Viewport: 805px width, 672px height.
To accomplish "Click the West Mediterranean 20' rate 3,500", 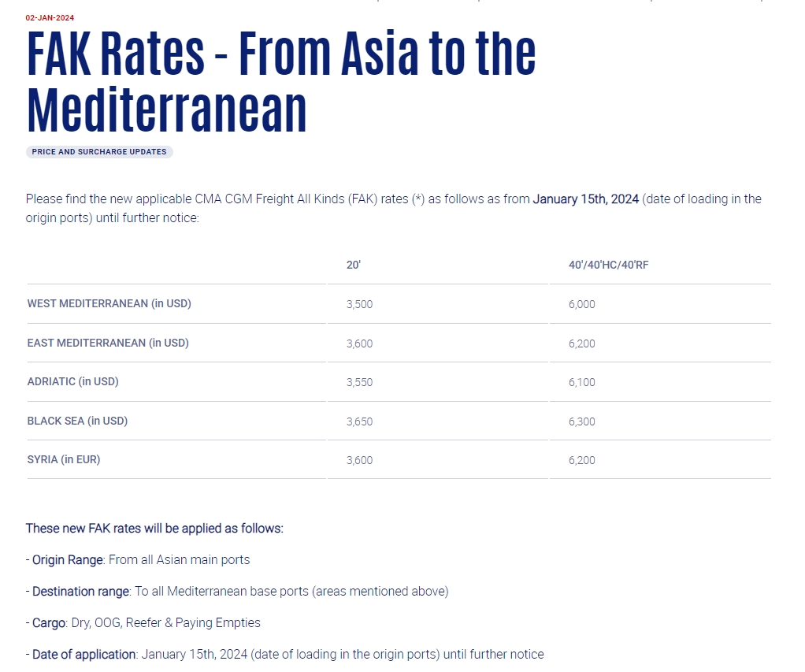I will pyautogui.click(x=359, y=304).
